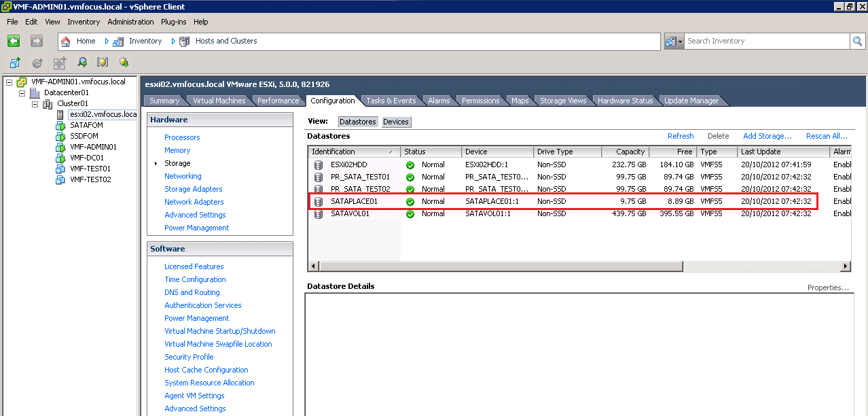Image resolution: width=868 pixels, height=416 pixels.
Task: Collapse the Datacenter01 tree node
Action: (x=22, y=93)
